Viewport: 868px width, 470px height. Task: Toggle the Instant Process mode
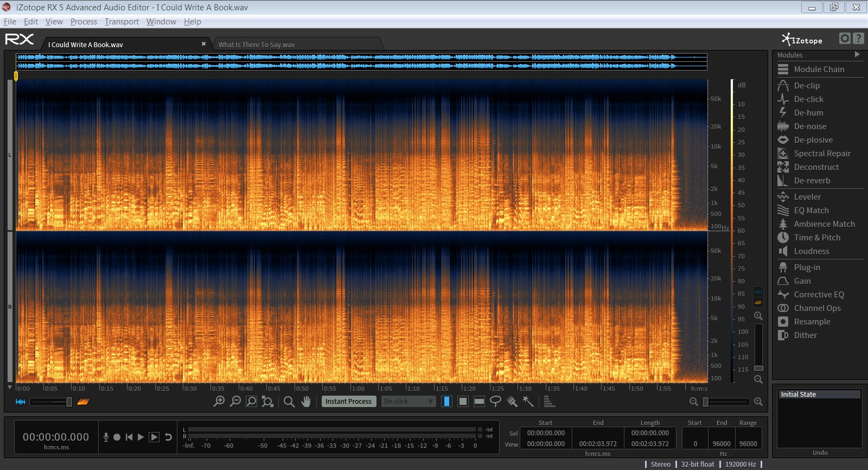349,402
